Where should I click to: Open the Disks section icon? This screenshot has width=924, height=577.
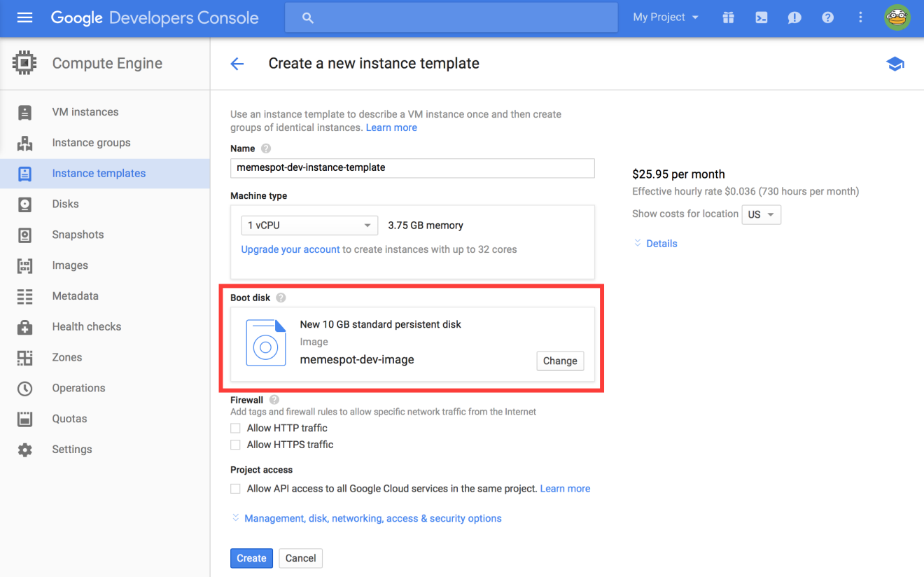[x=24, y=204]
